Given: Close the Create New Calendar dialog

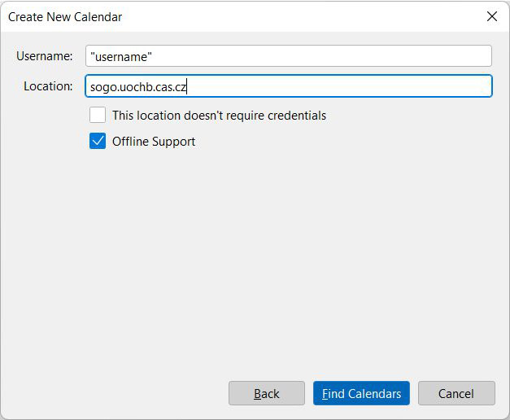Looking at the screenshot, I should pos(492,16).
